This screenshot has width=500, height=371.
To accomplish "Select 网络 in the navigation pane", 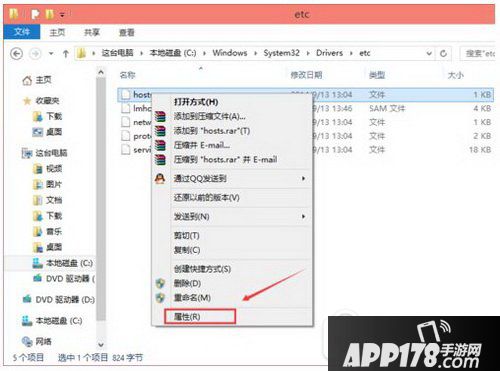I will point(43,341).
